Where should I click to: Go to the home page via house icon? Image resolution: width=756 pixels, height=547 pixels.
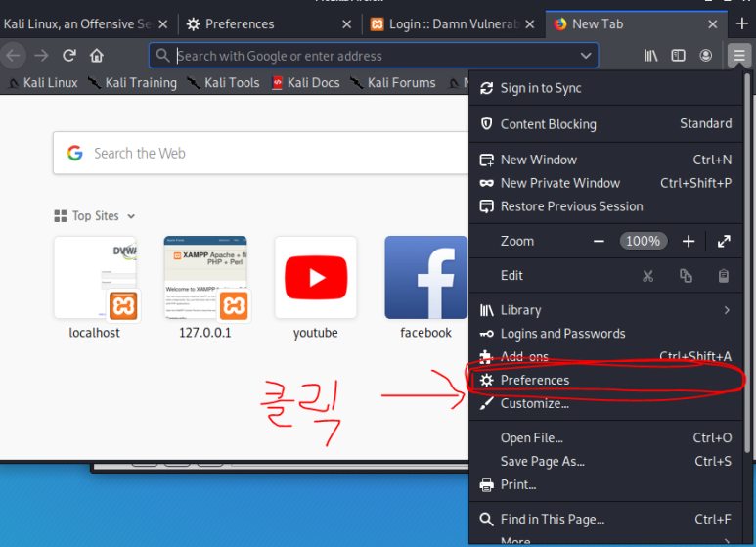(x=97, y=56)
